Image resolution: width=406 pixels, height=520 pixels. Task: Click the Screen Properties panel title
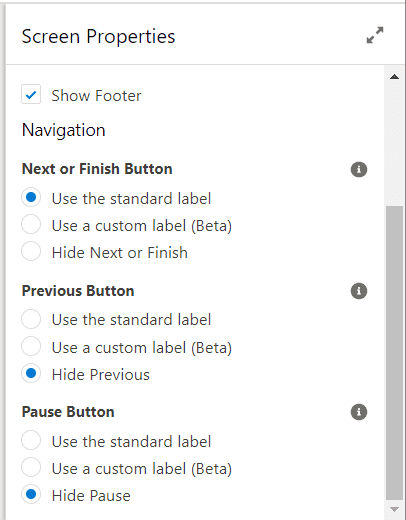tap(98, 36)
